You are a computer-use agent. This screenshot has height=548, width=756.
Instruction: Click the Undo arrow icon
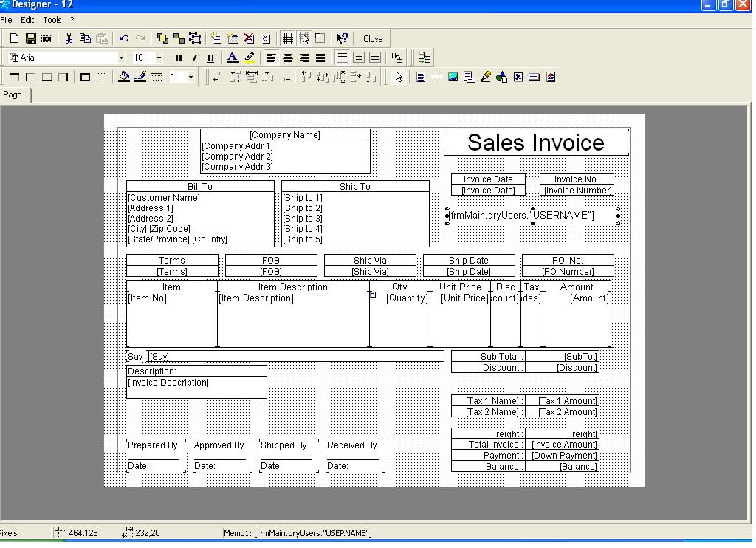click(x=123, y=38)
